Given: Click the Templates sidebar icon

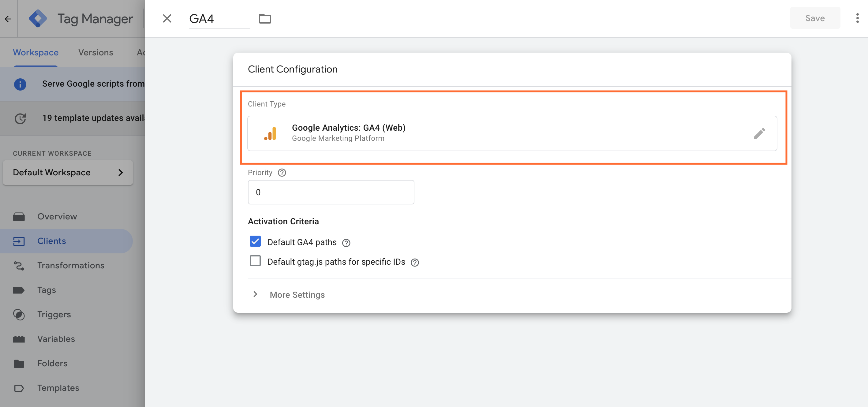Looking at the screenshot, I should click(x=19, y=388).
